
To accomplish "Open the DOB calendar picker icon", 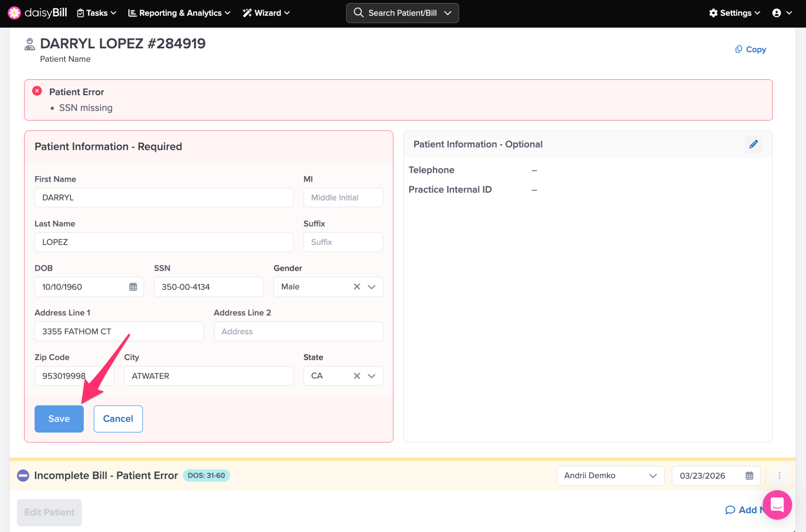I will coord(133,287).
